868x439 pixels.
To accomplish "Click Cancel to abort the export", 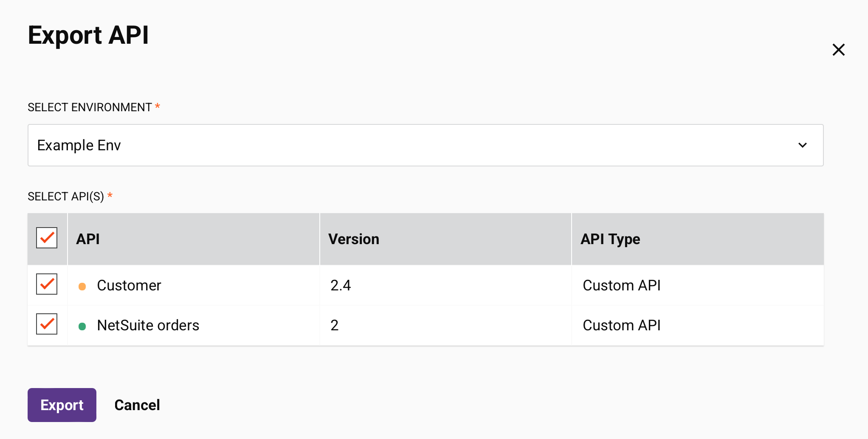I will 137,405.
